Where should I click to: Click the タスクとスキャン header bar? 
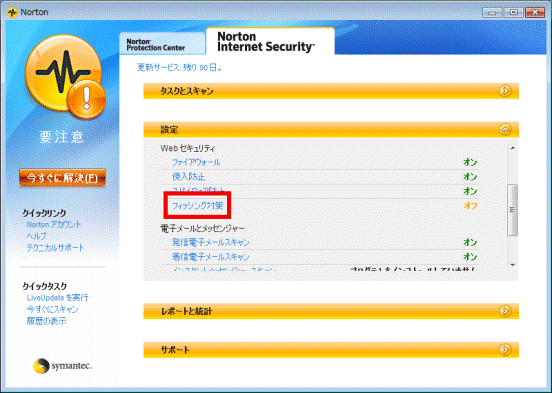tap(331, 91)
